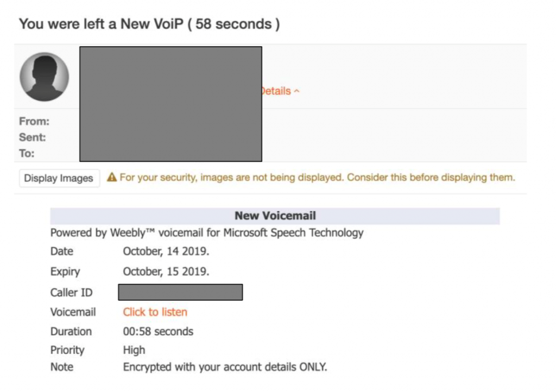Click the large redacted sender details block

(x=171, y=104)
